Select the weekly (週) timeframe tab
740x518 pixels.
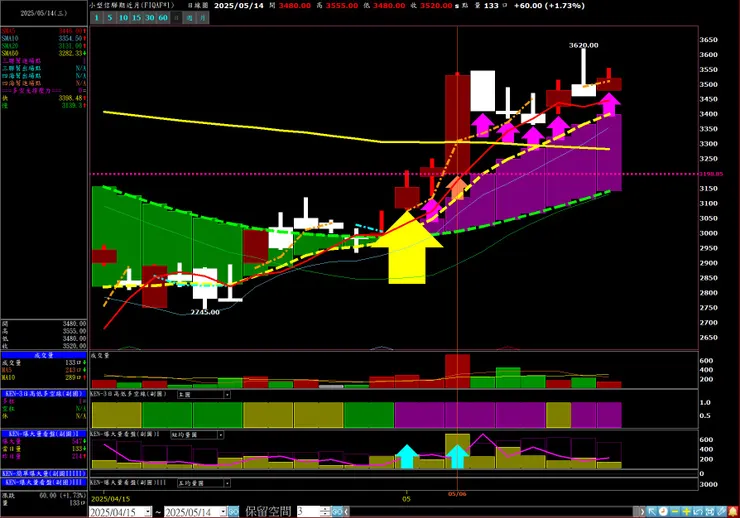click(189, 18)
